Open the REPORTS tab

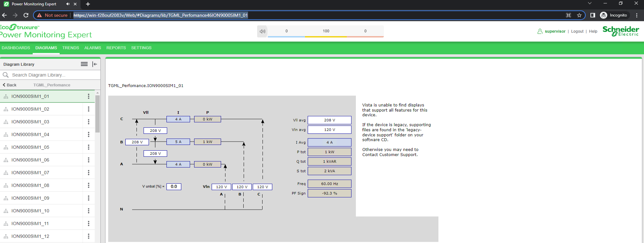[116, 48]
